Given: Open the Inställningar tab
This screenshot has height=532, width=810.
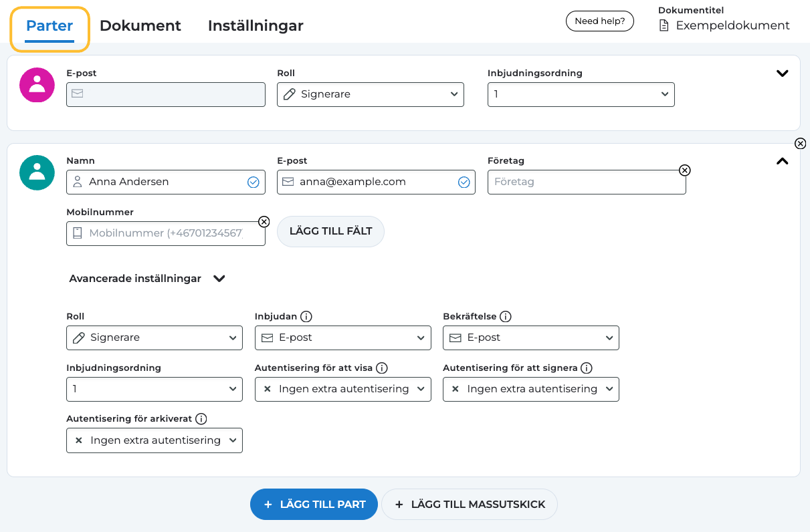Looking at the screenshot, I should tap(256, 25).
